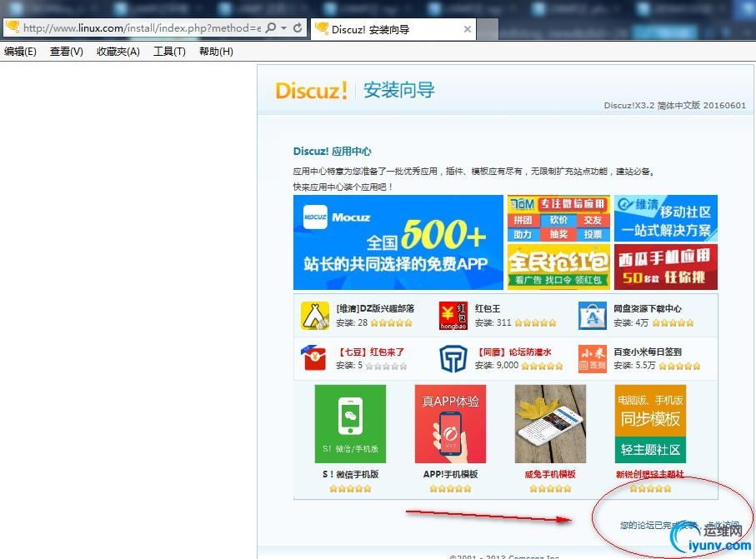The height and width of the screenshot is (559, 756).
Task: Click star rating beside 红包王 安装 311
Action: (536, 323)
